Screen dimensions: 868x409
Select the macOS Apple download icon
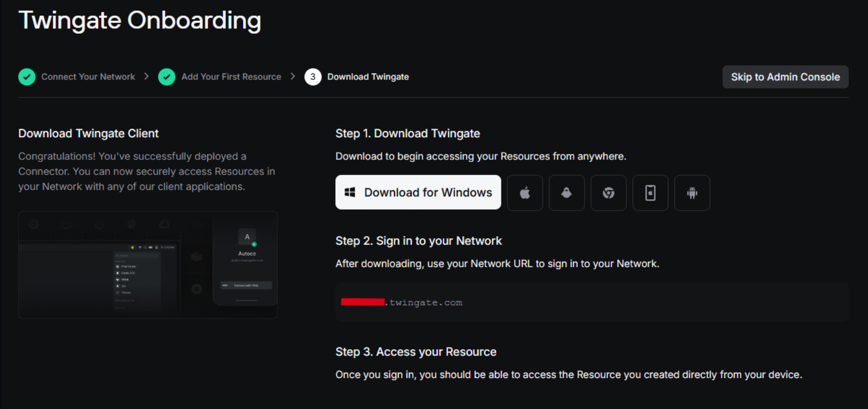[x=525, y=193]
